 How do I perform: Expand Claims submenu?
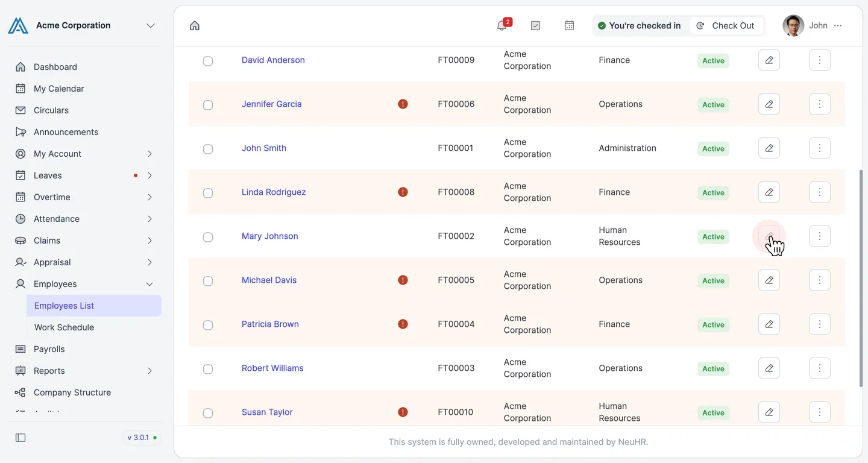coord(149,241)
